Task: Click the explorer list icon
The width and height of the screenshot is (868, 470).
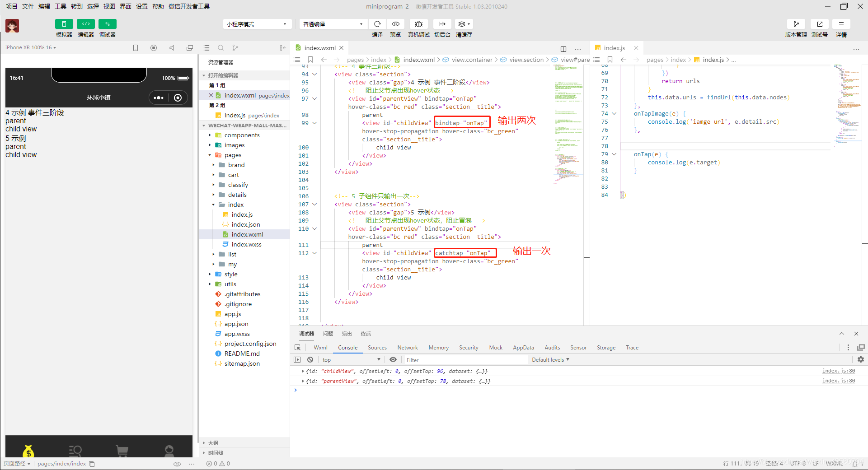Action: [x=206, y=48]
